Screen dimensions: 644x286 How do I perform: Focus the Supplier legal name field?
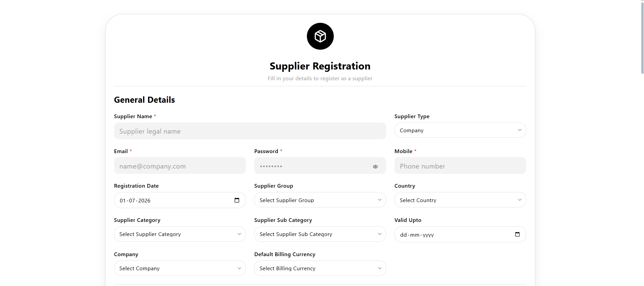click(250, 131)
